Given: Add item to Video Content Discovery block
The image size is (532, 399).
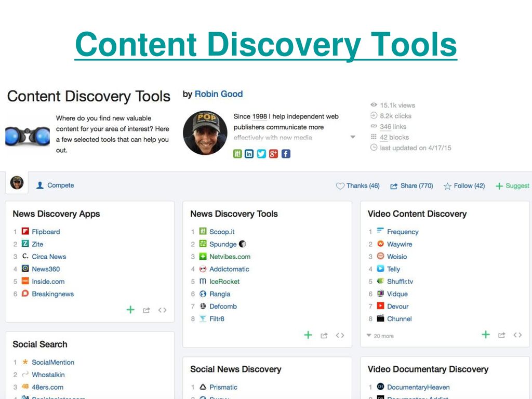Looking at the screenshot, I should click(x=486, y=335).
